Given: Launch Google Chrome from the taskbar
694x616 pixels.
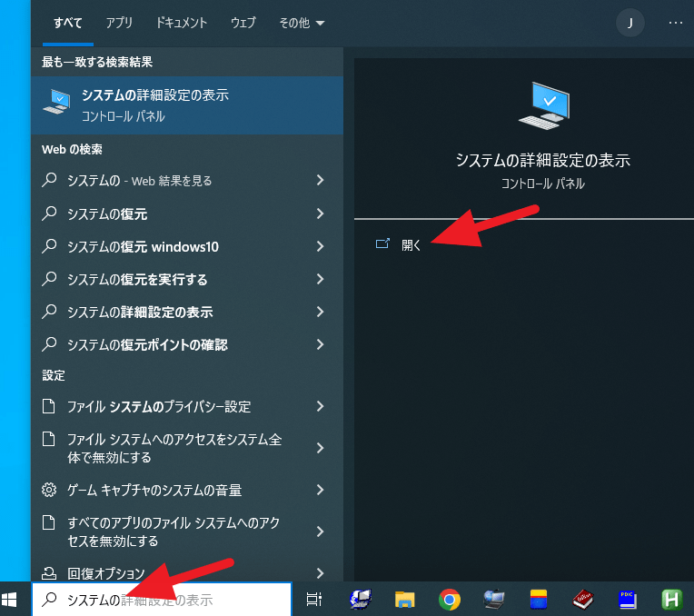Looking at the screenshot, I should tap(449, 600).
